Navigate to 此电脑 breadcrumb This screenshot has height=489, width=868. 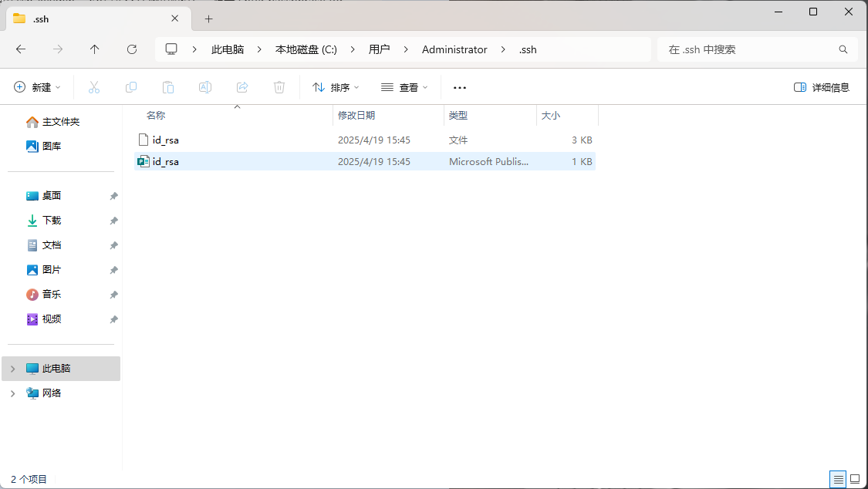point(228,49)
